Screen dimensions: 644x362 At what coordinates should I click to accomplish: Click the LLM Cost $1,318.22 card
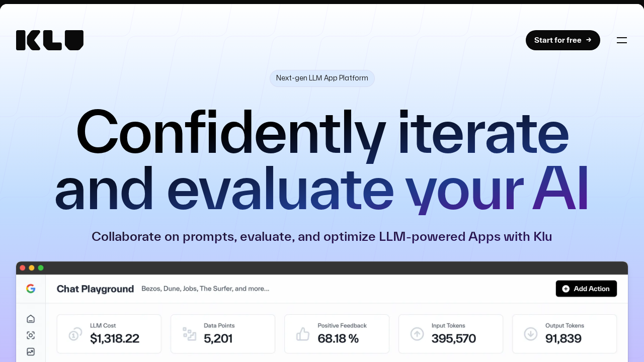109,334
